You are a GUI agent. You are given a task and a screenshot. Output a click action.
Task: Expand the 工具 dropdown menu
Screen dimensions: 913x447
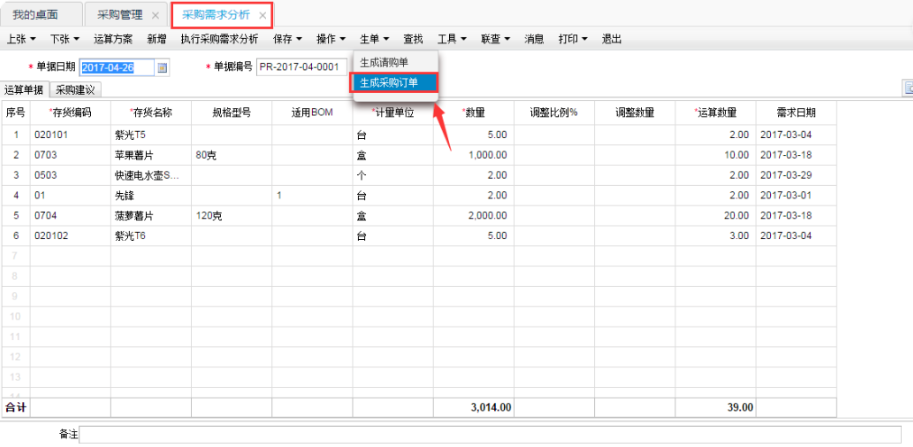pos(452,39)
